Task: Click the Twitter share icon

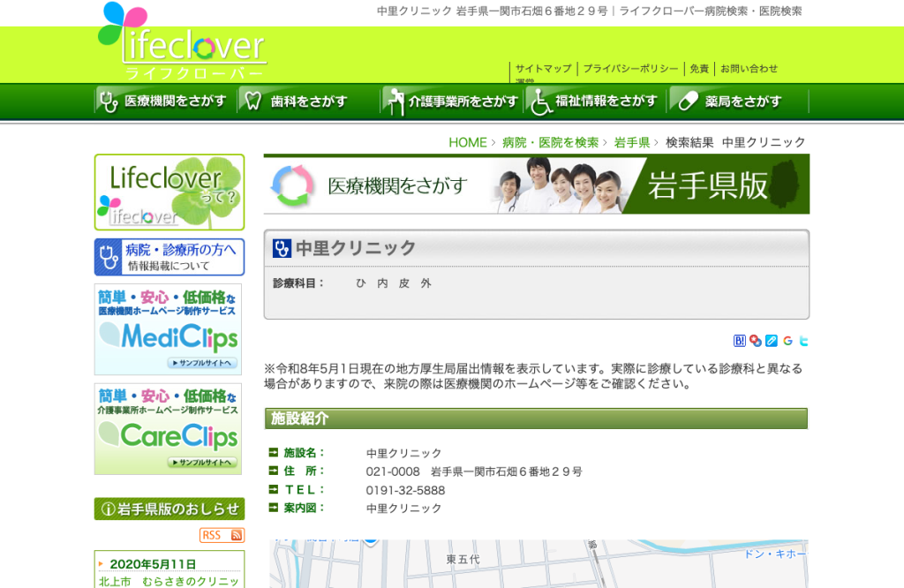Action: point(803,341)
